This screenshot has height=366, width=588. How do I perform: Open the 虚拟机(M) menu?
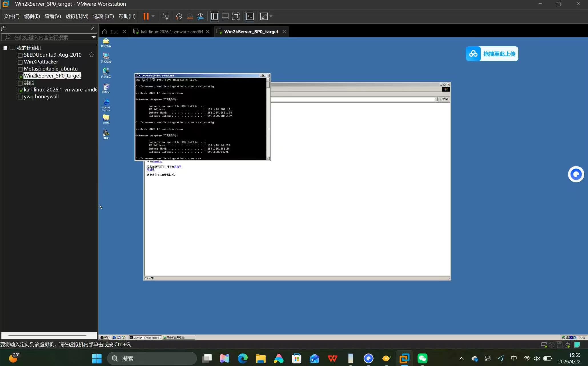(x=77, y=16)
